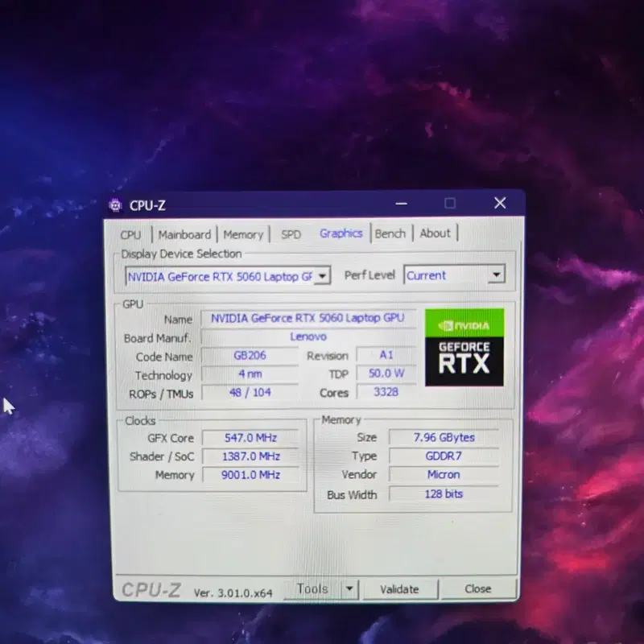Click the Validate button

[x=399, y=589]
